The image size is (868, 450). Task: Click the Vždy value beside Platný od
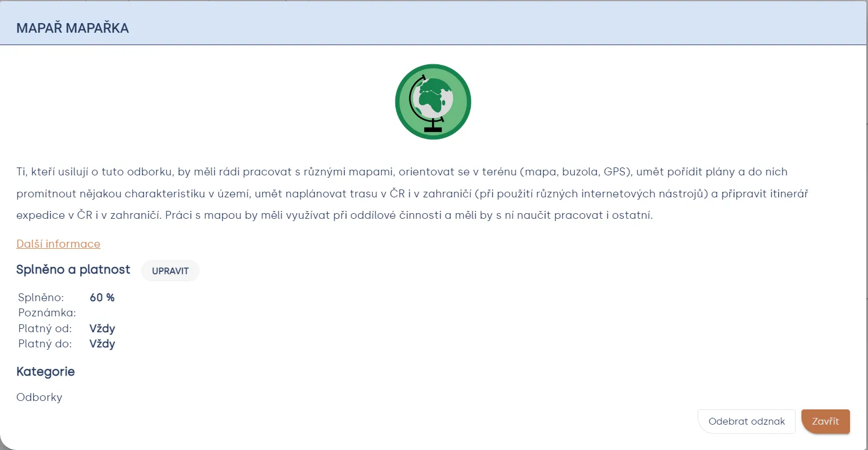[x=102, y=328]
